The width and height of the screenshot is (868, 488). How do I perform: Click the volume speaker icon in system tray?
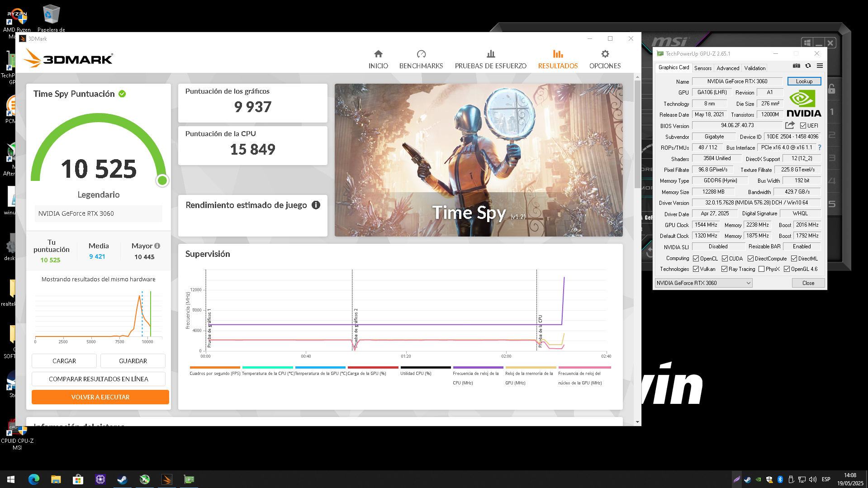(812, 479)
